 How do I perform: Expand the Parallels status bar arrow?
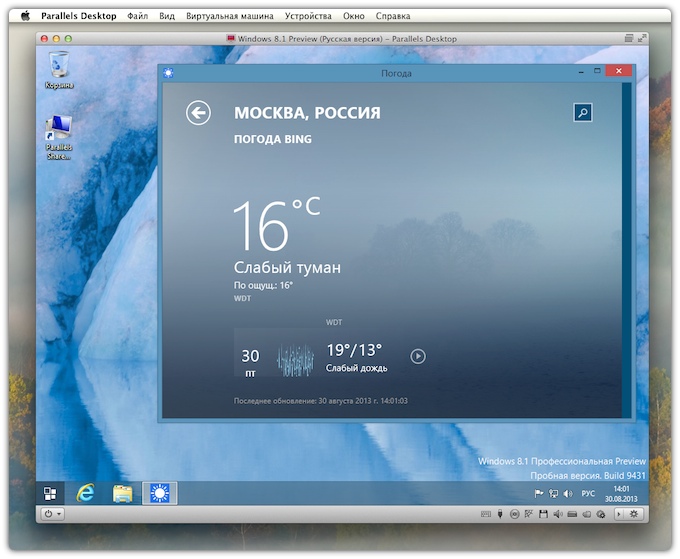pos(619,514)
